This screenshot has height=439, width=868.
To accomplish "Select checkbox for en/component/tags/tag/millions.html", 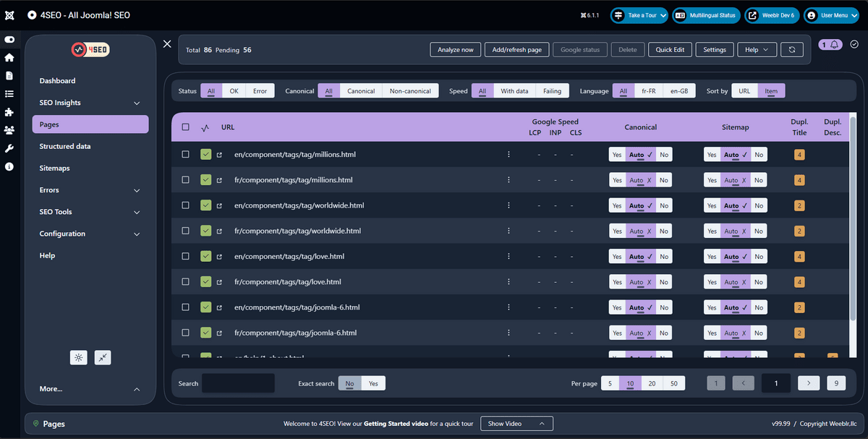I will click(x=185, y=154).
